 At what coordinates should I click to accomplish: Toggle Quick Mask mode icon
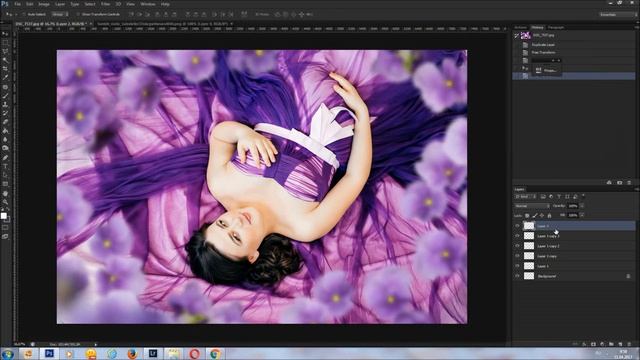pos(5,227)
